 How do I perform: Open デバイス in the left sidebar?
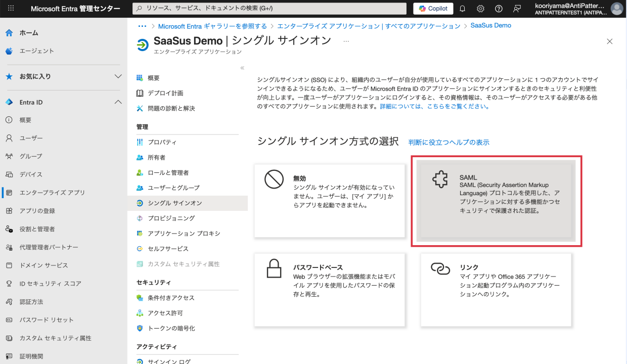31,174
